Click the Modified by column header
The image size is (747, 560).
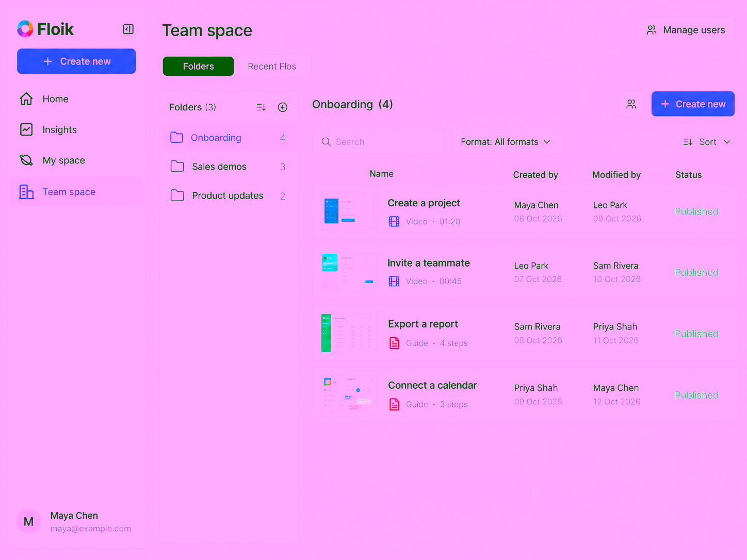coord(616,175)
